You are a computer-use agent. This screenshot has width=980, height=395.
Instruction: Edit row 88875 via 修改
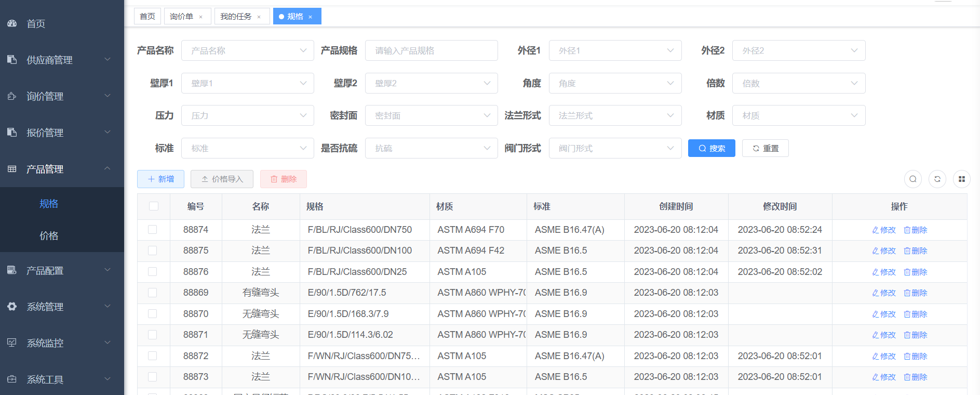point(884,251)
